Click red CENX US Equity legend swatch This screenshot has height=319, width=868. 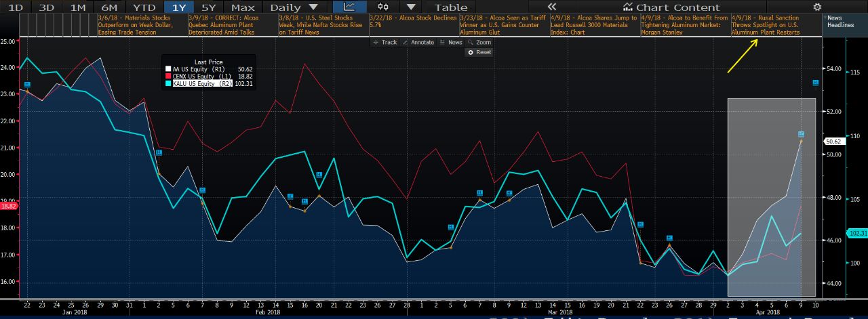[168, 77]
